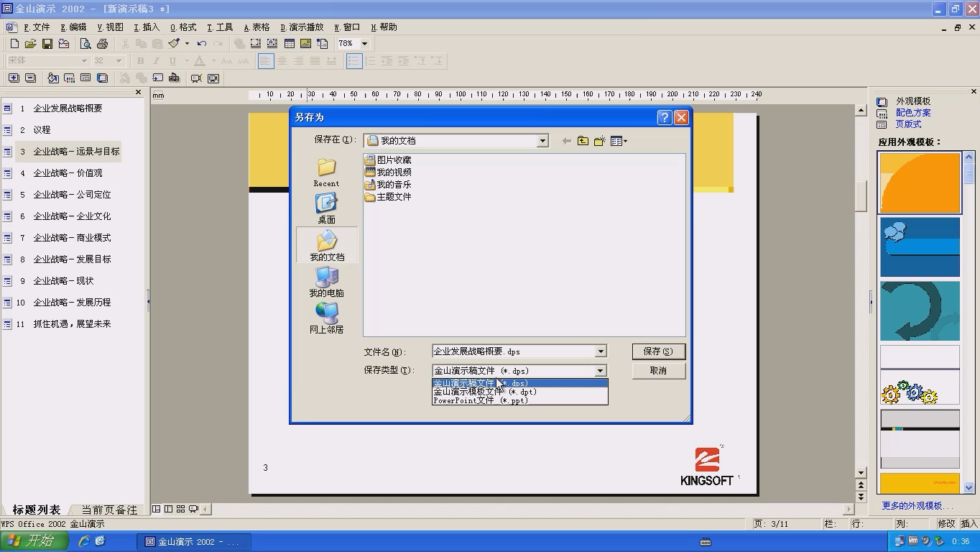Click the Open file folder icon

(x=30, y=44)
